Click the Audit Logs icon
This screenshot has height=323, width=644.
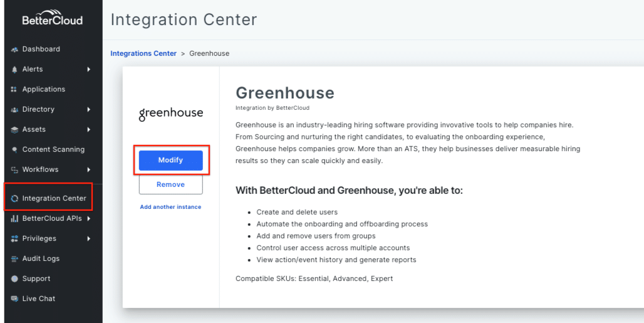14,259
